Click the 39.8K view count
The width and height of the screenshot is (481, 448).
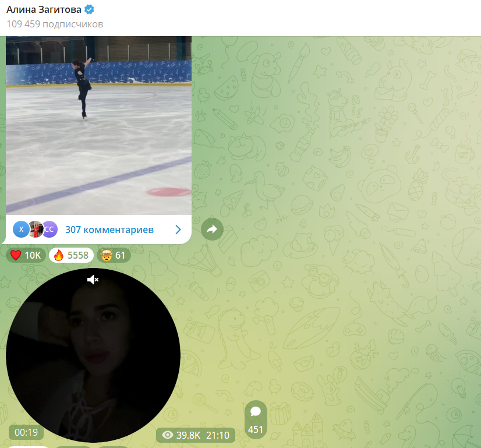click(x=189, y=435)
